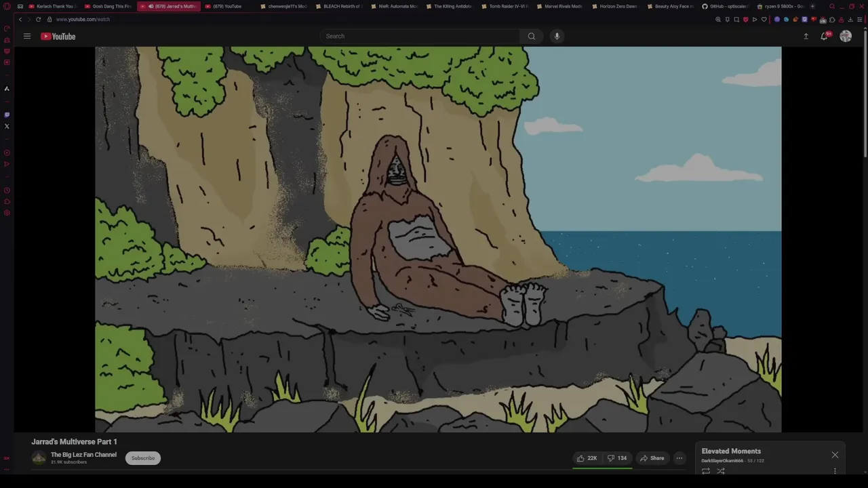
Task: Toggle playlist shuffle in Elevated Moments
Action: (x=721, y=471)
